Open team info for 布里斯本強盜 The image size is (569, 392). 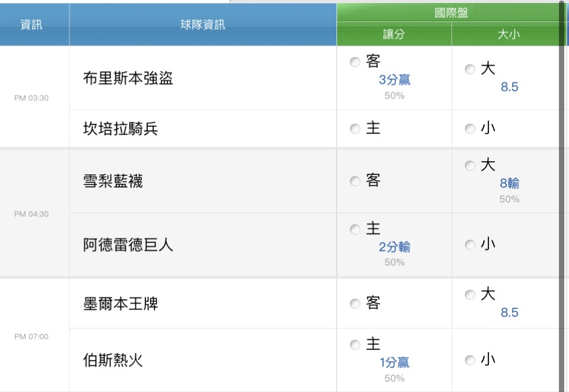(128, 78)
